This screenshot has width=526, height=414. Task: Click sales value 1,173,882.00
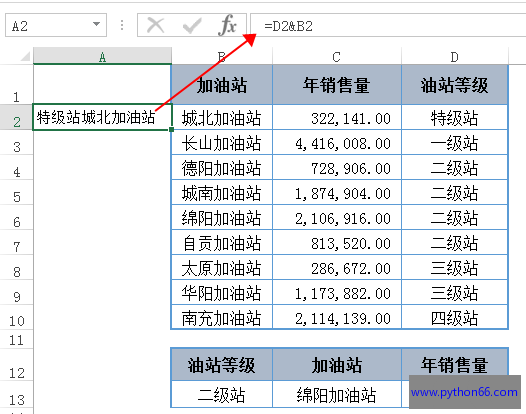337,292
